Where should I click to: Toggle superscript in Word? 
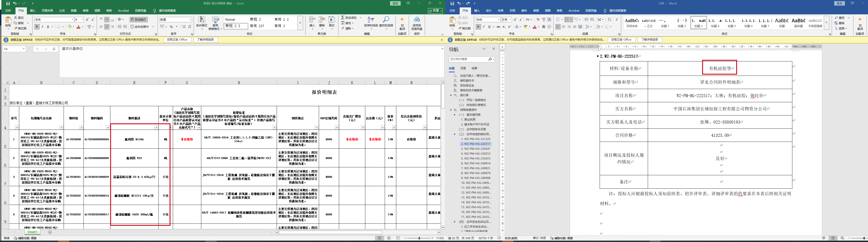point(509,27)
